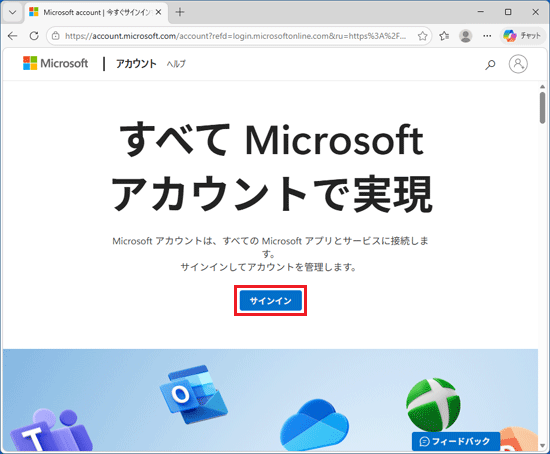Click the text サインインしてアカウントを管理します。
The image size is (550, 454).
click(269, 267)
